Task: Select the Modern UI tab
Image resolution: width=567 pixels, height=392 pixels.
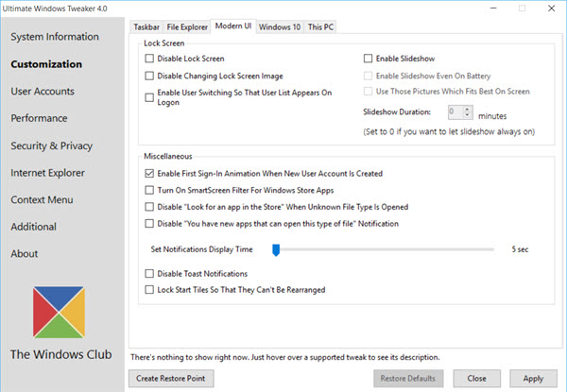Action: (x=233, y=26)
